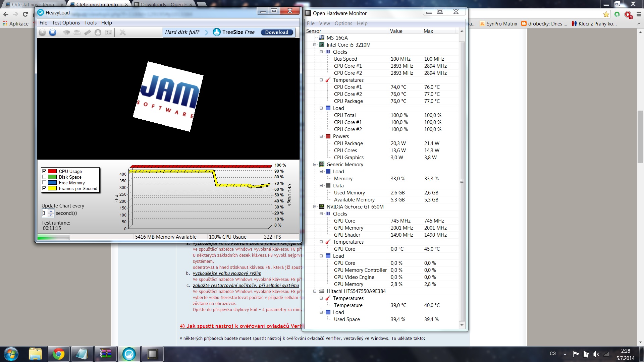Uncheck the CPU Usage chart checkbox

pos(44,171)
